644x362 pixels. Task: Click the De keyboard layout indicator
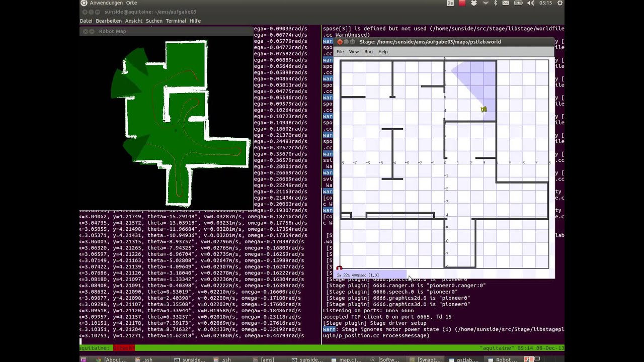click(x=450, y=3)
